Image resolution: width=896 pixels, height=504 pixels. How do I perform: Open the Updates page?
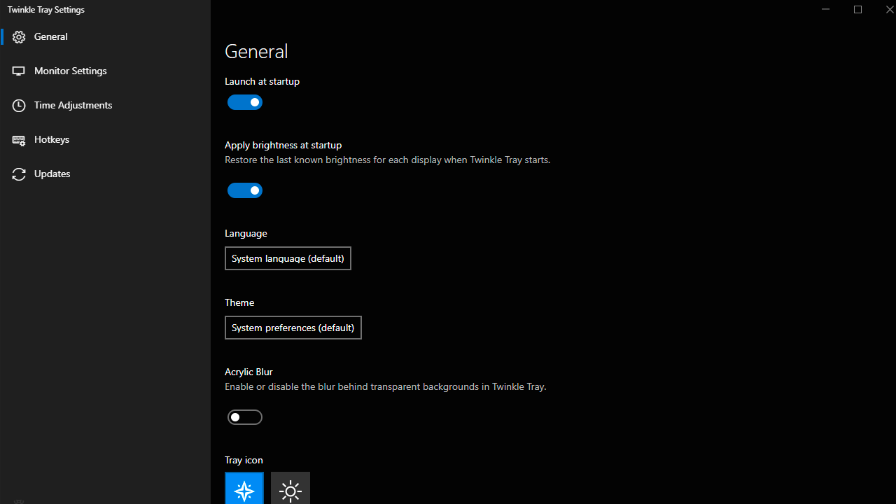(x=52, y=174)
